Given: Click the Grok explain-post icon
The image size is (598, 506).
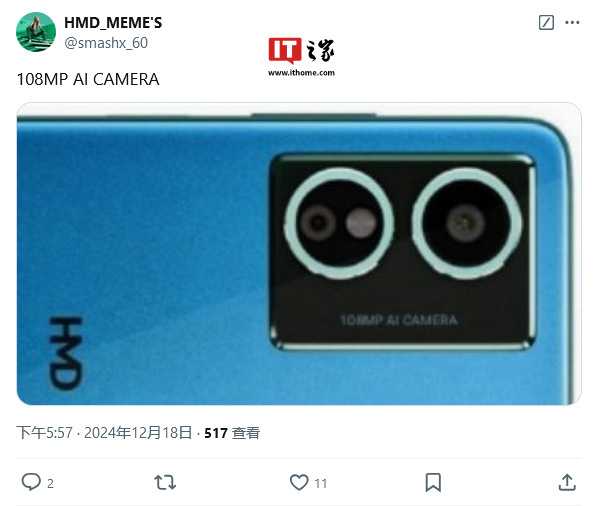Looking at the screenshot, I should point(546,22).
